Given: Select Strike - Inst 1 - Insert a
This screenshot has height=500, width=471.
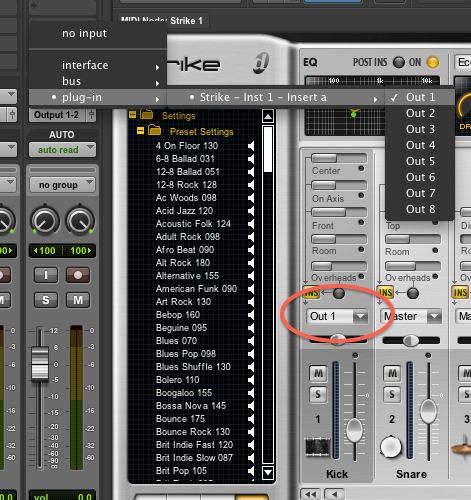Looking at the screenshot, I should 276,97.
